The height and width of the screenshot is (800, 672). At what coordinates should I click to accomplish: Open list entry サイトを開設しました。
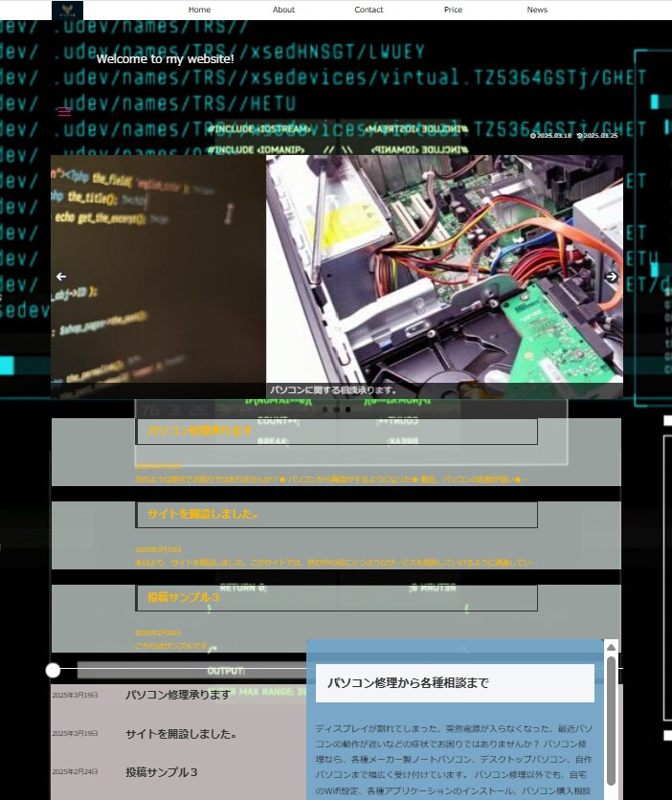(179, 734)
